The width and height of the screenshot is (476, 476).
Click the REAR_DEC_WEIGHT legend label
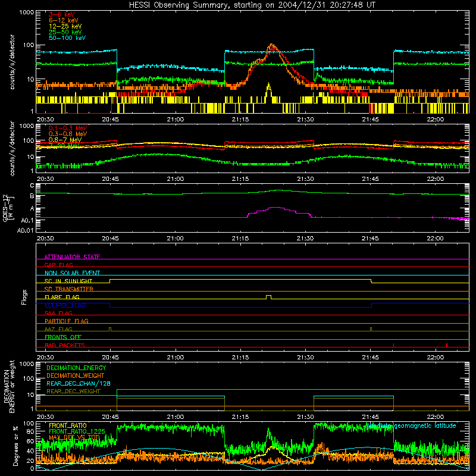(73, 392)
